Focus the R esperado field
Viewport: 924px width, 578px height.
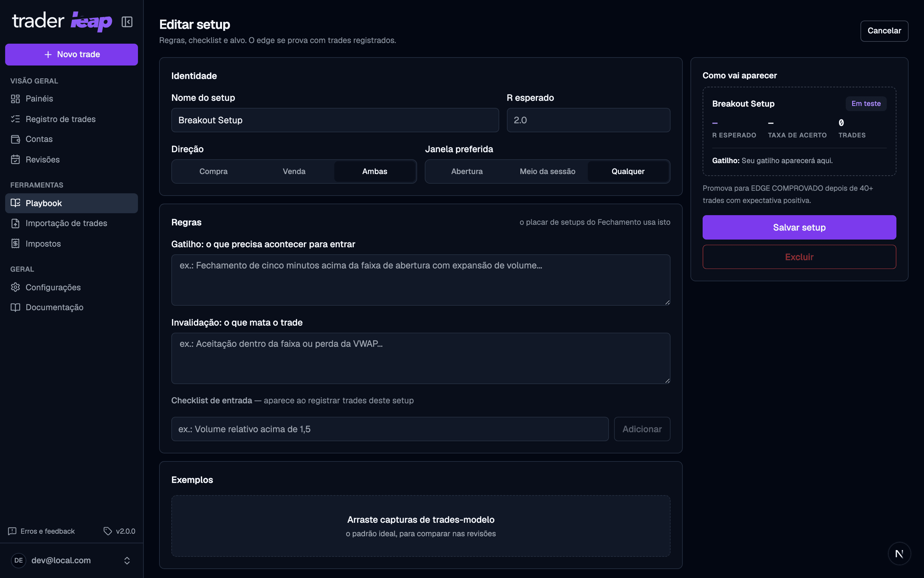[x=588, y=120]
